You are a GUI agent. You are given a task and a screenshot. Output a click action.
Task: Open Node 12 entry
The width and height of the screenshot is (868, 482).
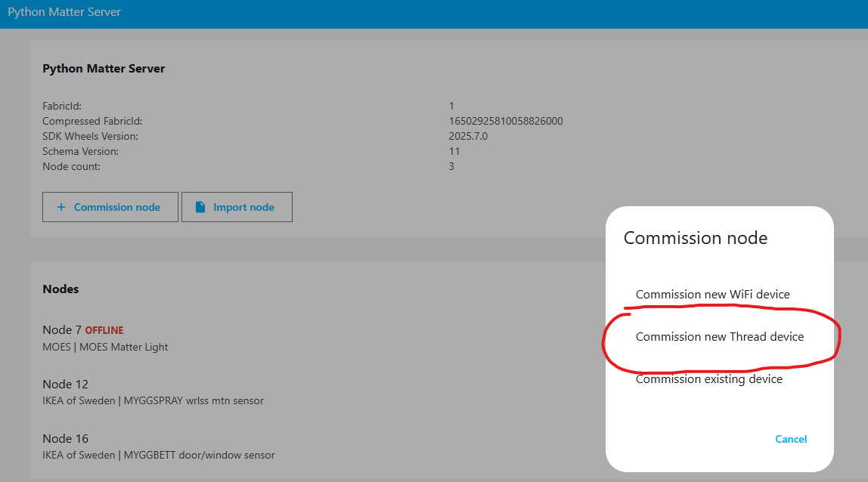(x=65, y=384)
